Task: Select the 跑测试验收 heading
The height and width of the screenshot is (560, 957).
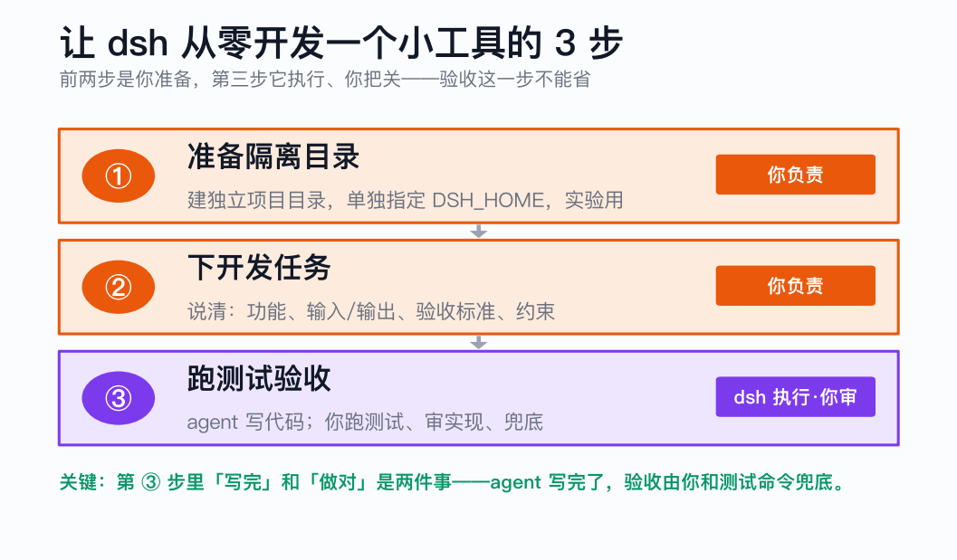Action: click(259, 379)
